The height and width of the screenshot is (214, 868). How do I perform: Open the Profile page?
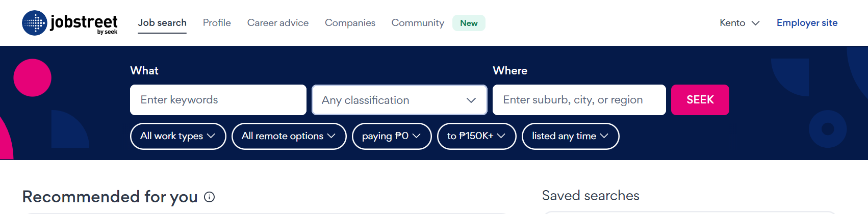click(217, 23)
